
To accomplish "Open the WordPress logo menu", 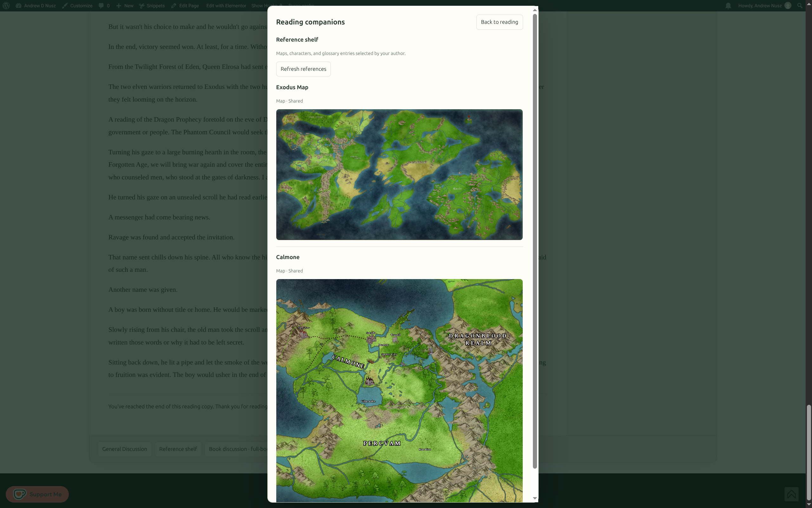I will [6, 6].
